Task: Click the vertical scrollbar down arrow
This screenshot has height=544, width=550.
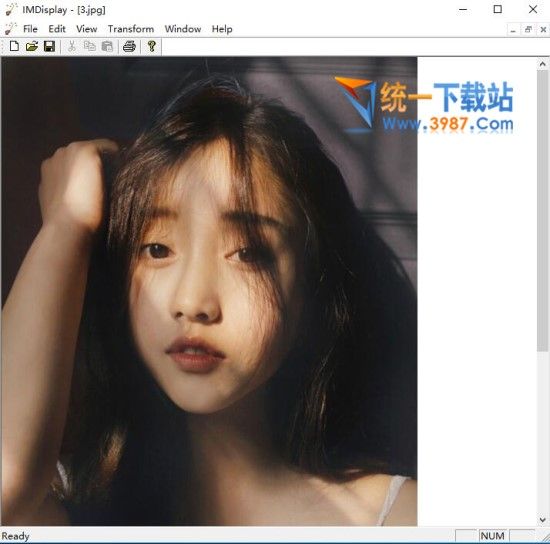Action: point(542,520)
